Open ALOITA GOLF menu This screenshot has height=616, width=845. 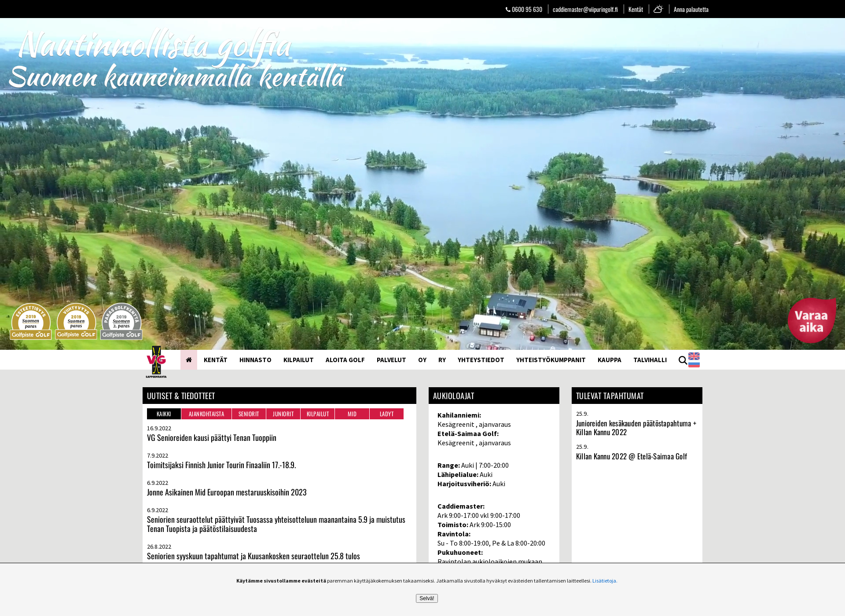[345, 360]
